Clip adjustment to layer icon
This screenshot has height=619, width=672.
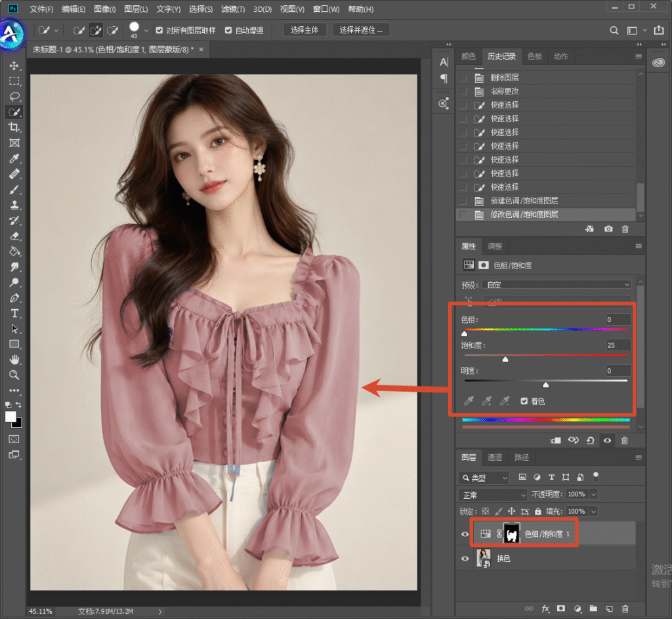(555, 440)
